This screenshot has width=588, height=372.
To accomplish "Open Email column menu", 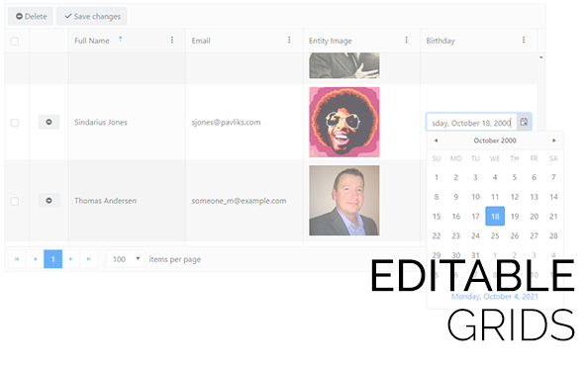I will (x=289, y=40).
